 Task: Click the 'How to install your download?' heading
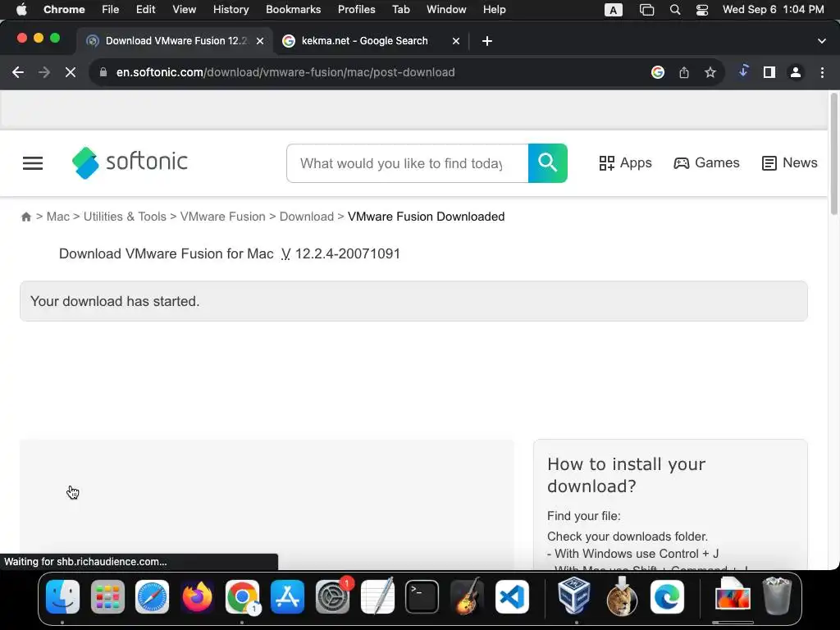pos(626,475)
